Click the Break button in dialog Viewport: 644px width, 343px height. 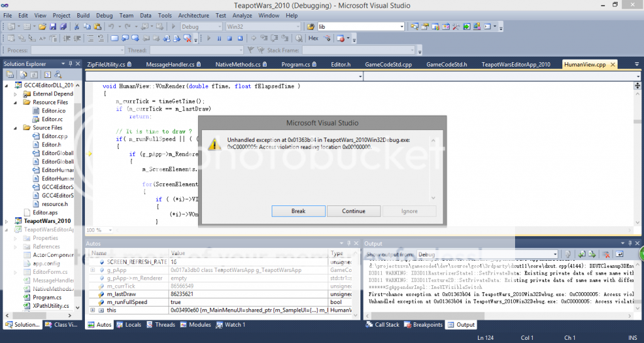[298, 211]
